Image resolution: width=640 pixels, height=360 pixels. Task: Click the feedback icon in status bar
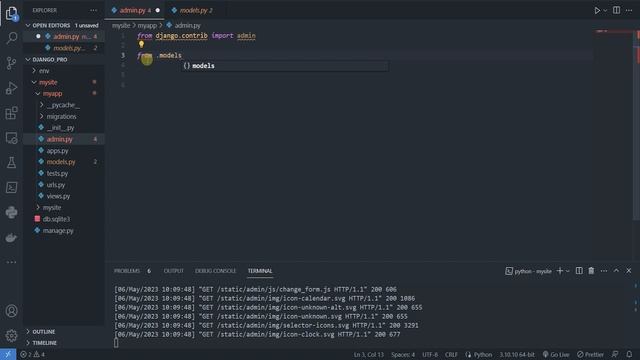tap(615, 354)
